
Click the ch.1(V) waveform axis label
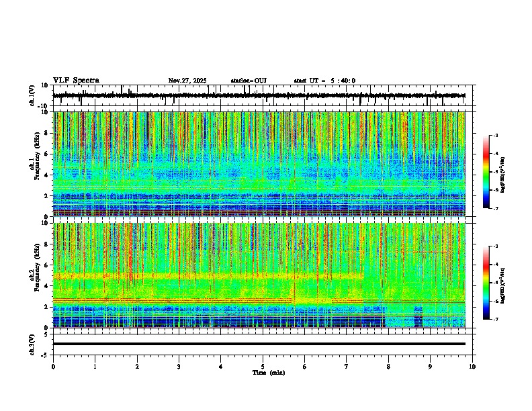[32, 95]
